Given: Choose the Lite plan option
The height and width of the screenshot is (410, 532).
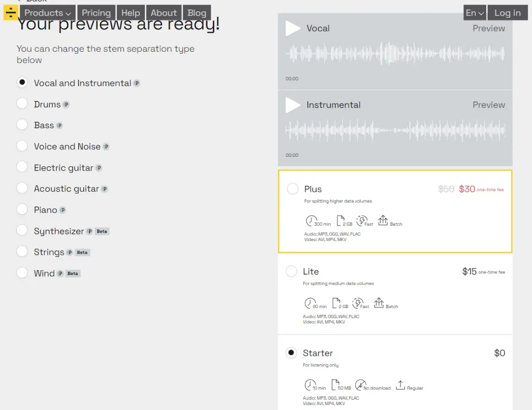Looking at the screenshot, I should pyautogui.click(x=291, y=271).
